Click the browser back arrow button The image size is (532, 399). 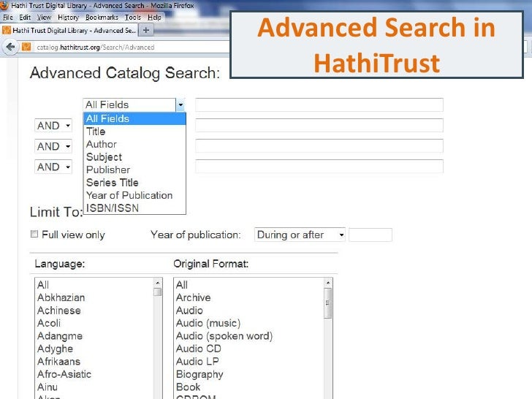(x=10, y=47)
